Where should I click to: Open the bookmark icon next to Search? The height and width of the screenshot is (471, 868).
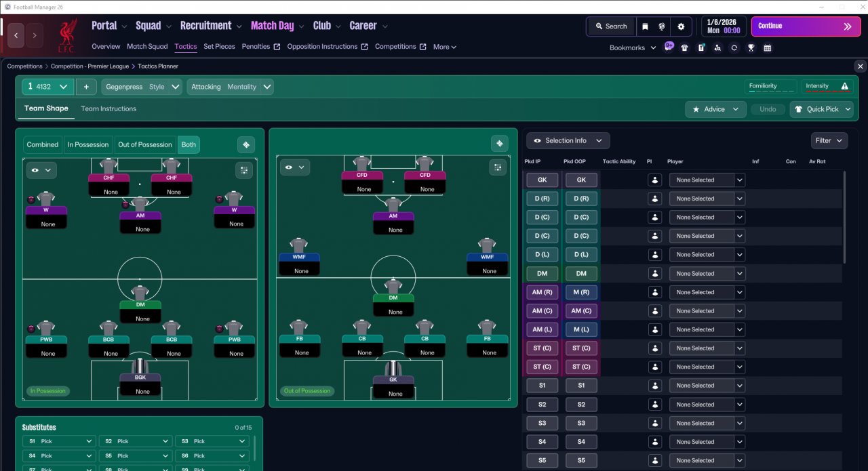(644, 26)
